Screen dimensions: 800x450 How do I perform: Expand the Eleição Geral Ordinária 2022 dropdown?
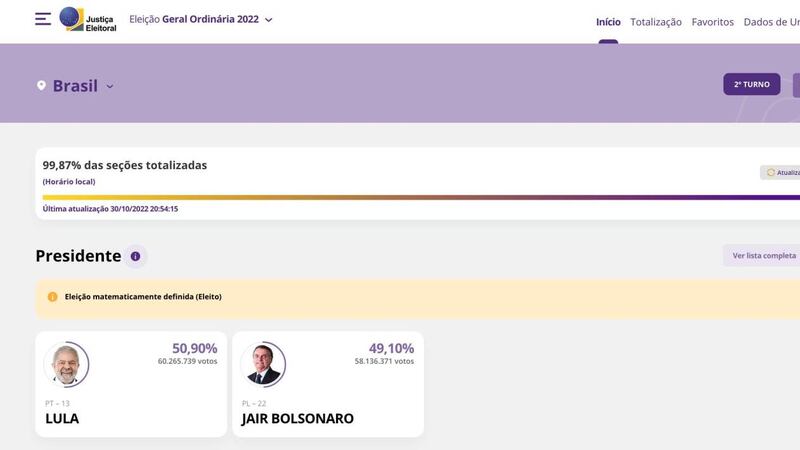(x=269, y=20)
